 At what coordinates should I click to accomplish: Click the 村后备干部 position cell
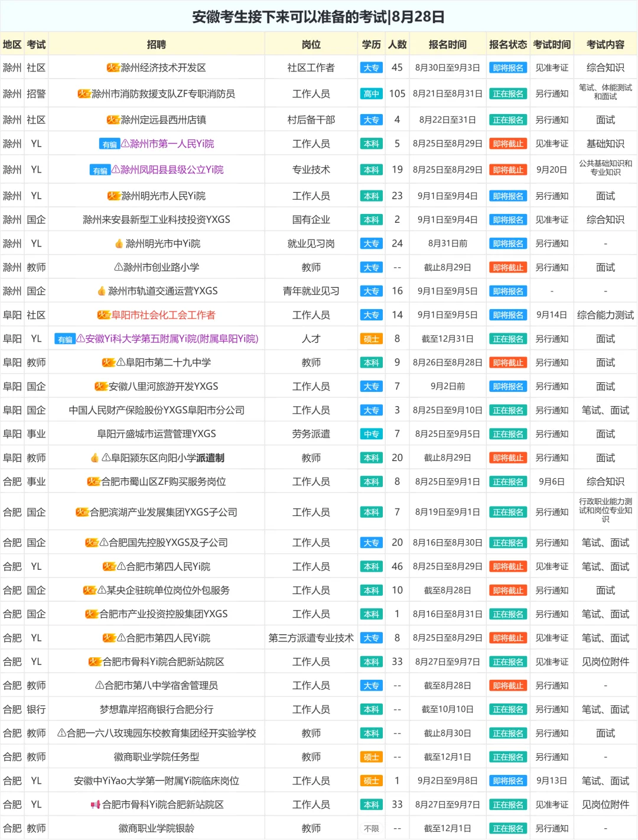pos(311,120)
